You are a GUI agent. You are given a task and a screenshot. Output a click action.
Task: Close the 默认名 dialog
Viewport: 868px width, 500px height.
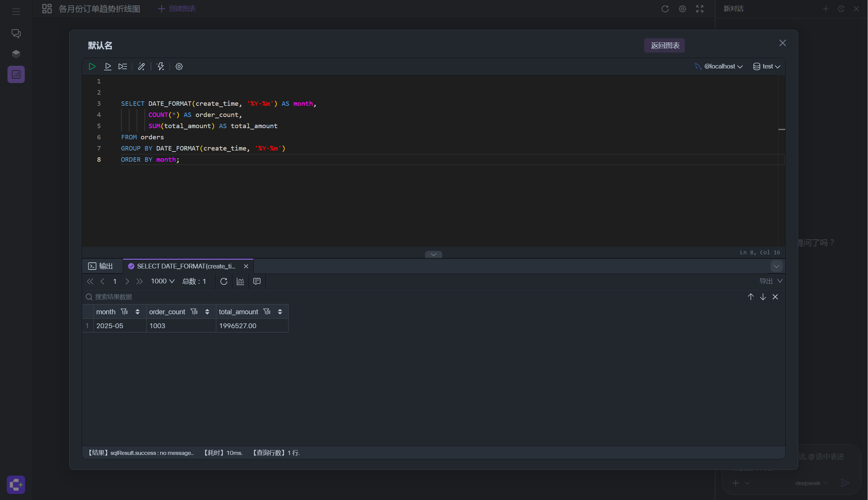783,43
